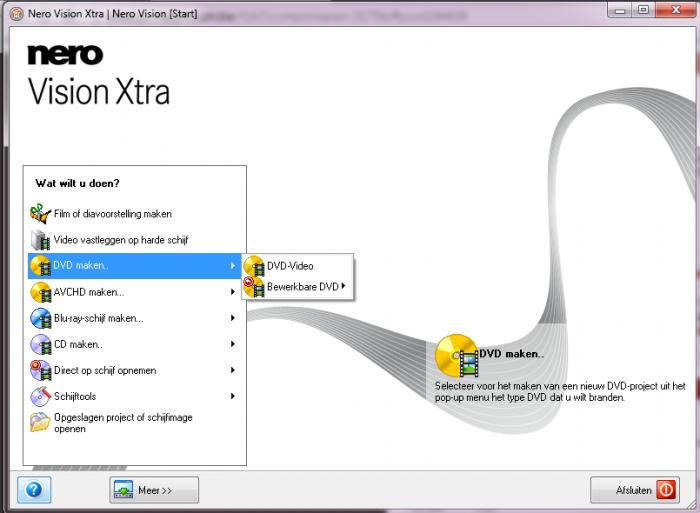Click the window title text 'Nero Vision [Start]'
The image size is (700, 513).
tap(154, 14)
